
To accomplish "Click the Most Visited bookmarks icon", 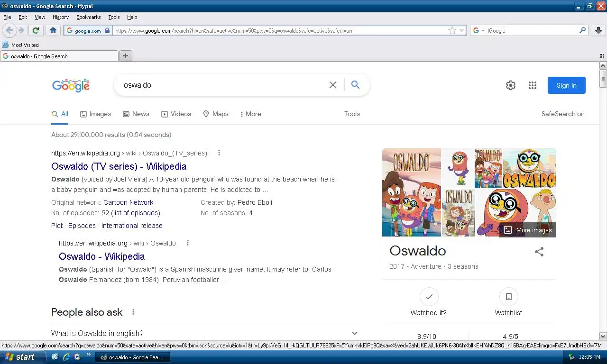I will (x=5, y=45).
